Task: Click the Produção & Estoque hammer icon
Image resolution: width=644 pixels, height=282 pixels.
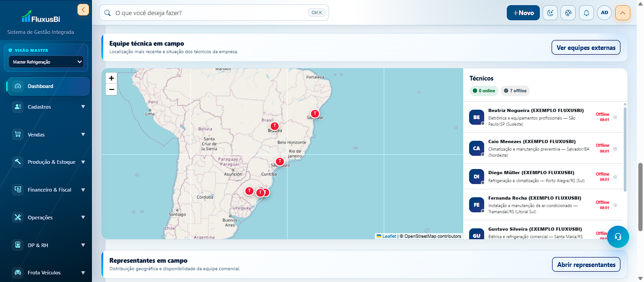Action: (x=18, y=162)
